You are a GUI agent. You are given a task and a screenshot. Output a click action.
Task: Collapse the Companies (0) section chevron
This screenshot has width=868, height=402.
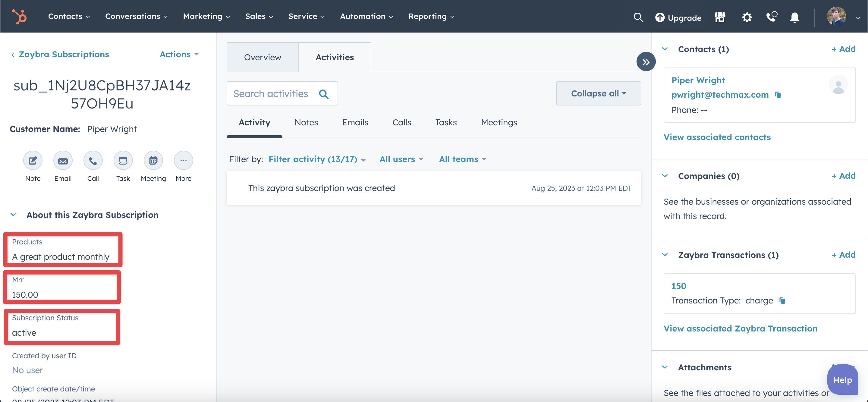click(665, 176)
